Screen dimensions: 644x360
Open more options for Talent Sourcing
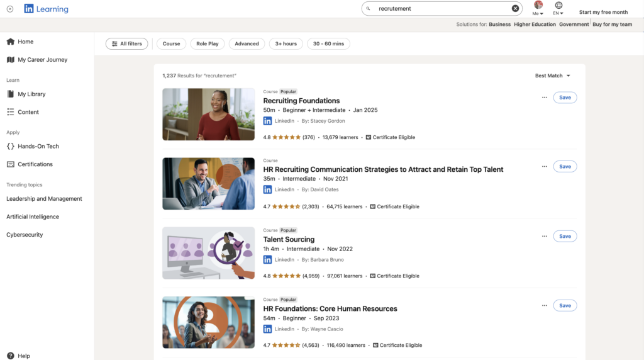(x=544, y=236)
